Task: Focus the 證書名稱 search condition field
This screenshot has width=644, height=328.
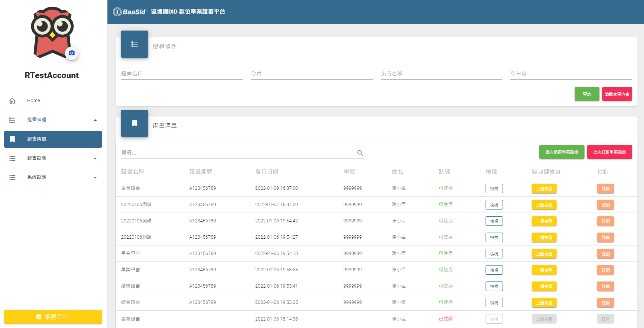Action: (182, 74)
